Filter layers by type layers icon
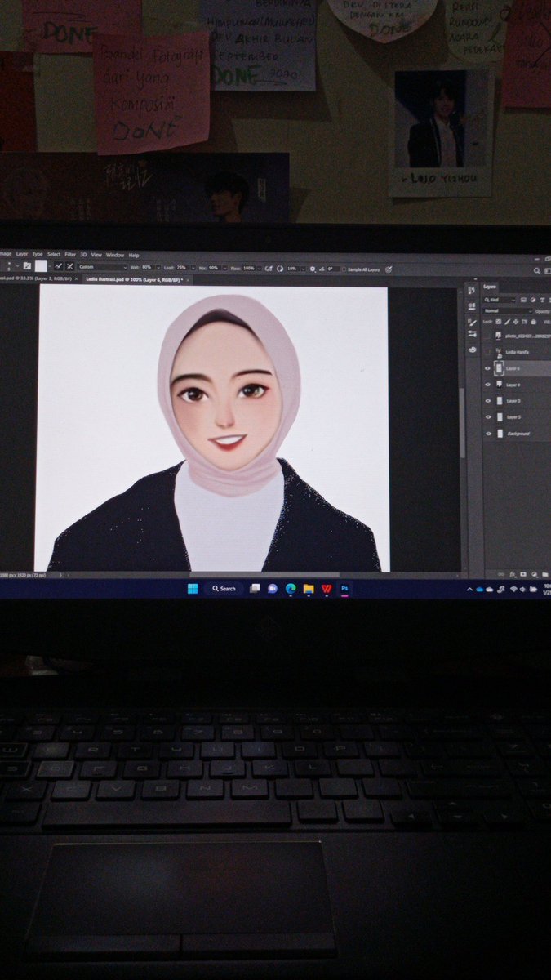Screen dimensions: 551x980 pos(542,300)
